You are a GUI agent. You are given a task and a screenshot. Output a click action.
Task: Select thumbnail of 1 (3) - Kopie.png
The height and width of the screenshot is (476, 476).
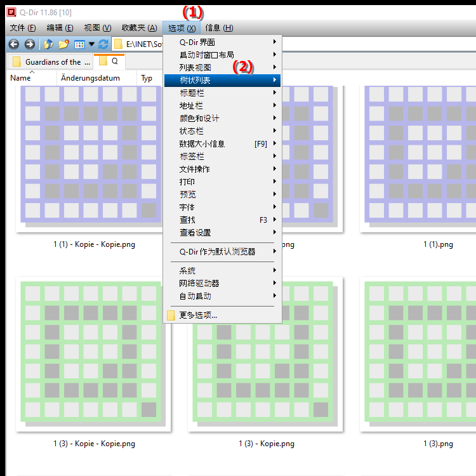[265, 376]
